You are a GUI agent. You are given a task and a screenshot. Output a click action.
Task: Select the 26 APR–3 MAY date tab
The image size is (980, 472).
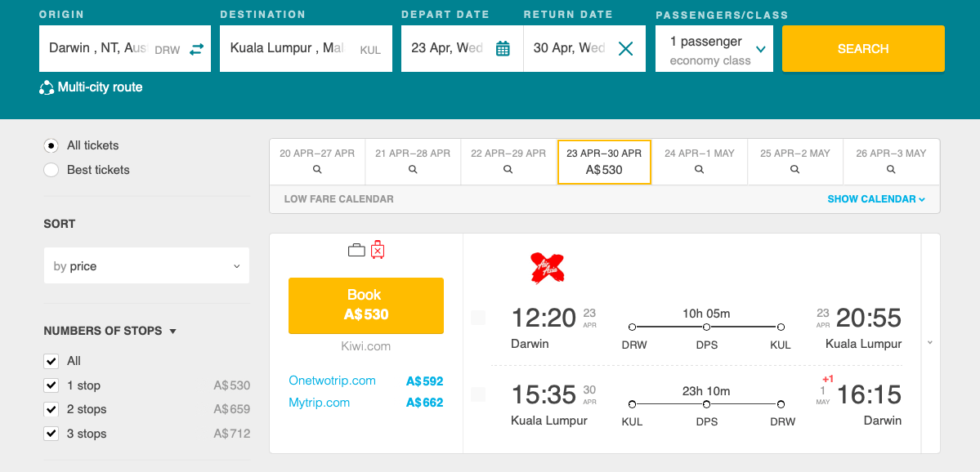click(x=891, y=162)
